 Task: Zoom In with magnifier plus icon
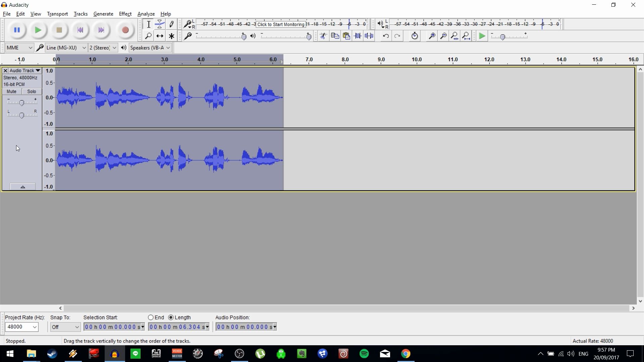tap(432, 36)
